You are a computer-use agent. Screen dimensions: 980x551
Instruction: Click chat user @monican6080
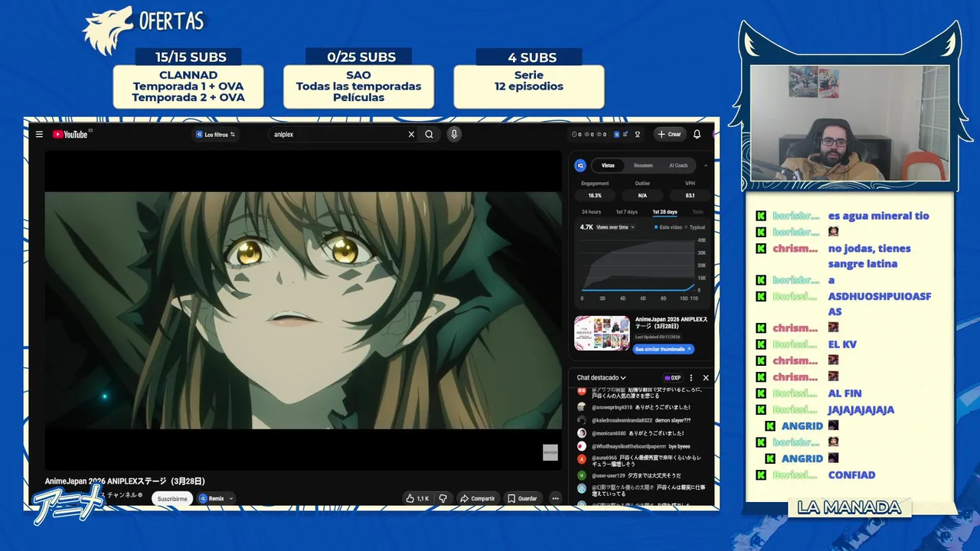[x=609, y=433]
